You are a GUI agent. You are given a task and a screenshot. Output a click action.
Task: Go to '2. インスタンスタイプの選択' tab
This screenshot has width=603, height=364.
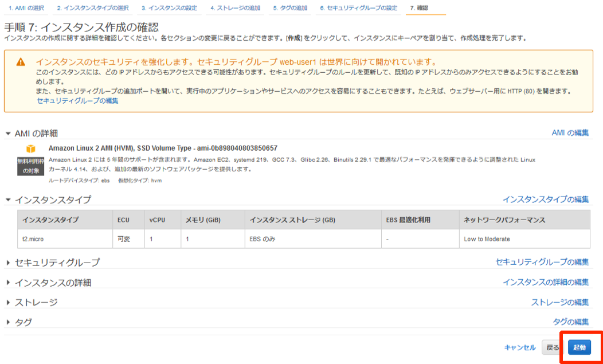tap(93, 8)
